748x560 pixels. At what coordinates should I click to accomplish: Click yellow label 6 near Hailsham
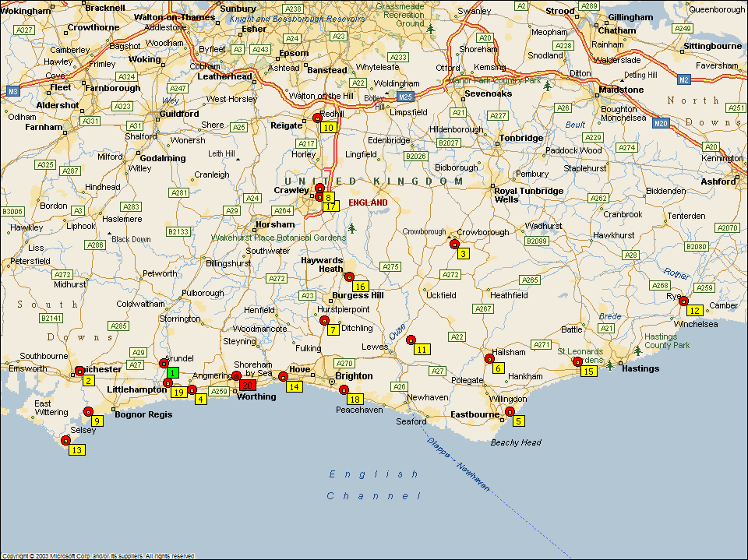pos(498,368)
